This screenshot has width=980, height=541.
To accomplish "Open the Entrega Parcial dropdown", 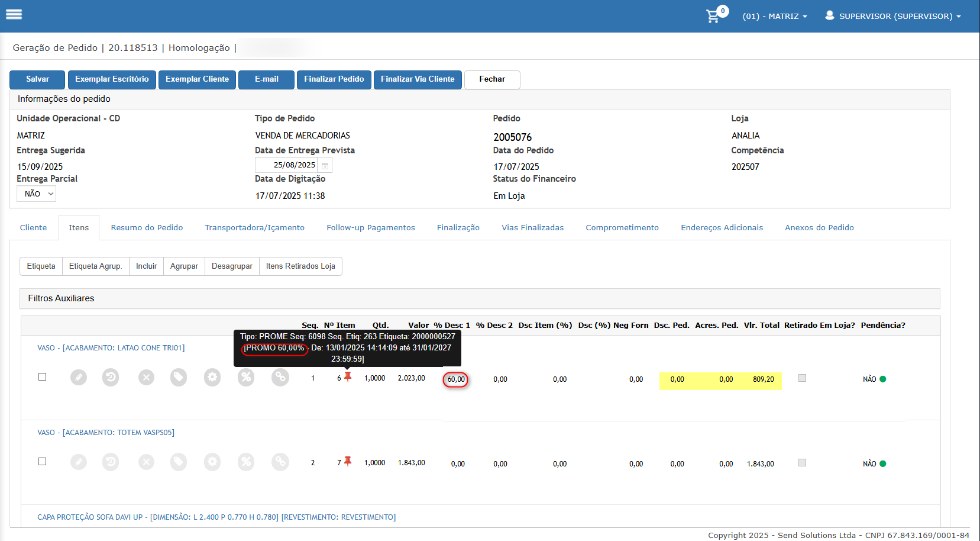I will tap(37, 194).
